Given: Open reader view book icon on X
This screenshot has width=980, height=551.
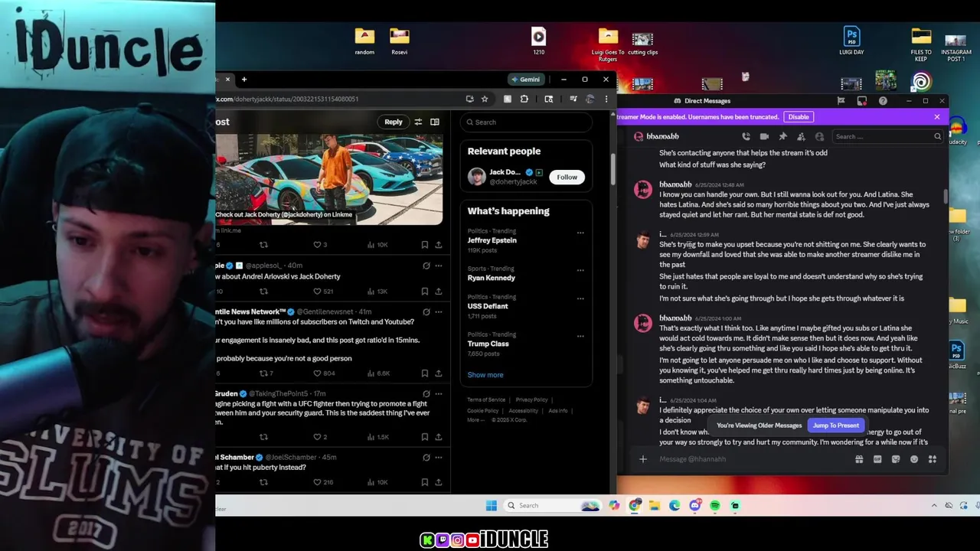Looking at the screenshot, I should [435, 122].
